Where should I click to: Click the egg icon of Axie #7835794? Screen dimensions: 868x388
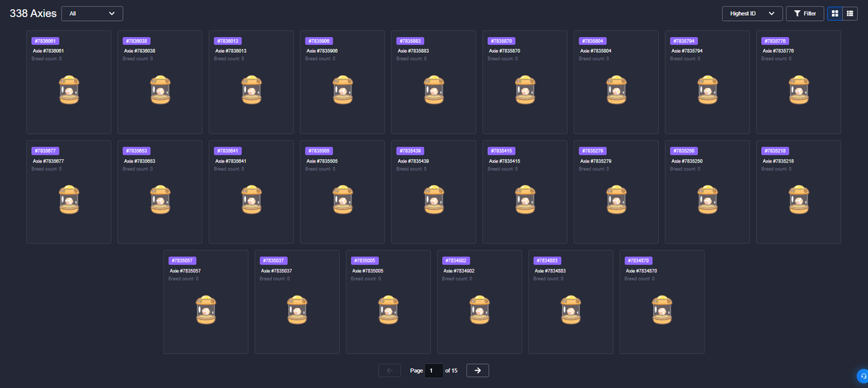tap(707, 90)
